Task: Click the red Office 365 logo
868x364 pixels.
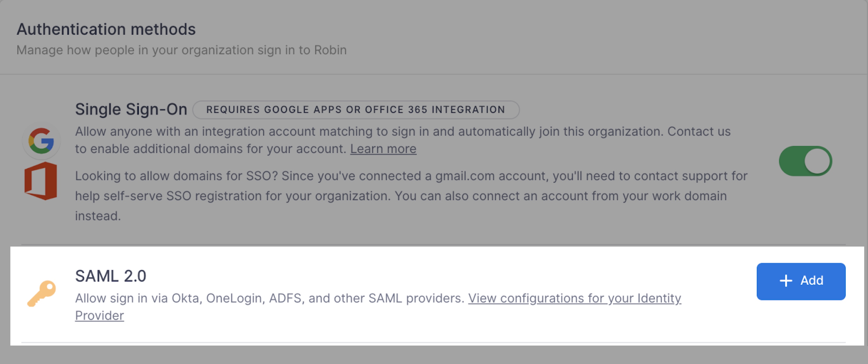Action: click(41, 181)
